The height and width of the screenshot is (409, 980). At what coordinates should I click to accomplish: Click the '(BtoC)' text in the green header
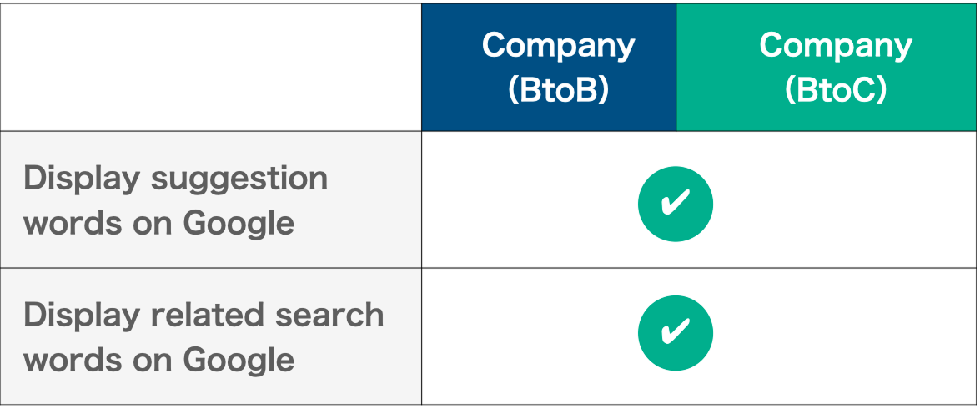pyautogui.click(x=835, y=90)
